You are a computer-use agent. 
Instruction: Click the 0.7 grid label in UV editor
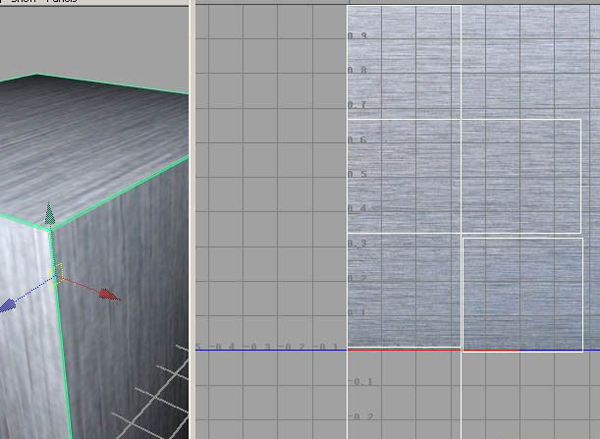[357, 104]
